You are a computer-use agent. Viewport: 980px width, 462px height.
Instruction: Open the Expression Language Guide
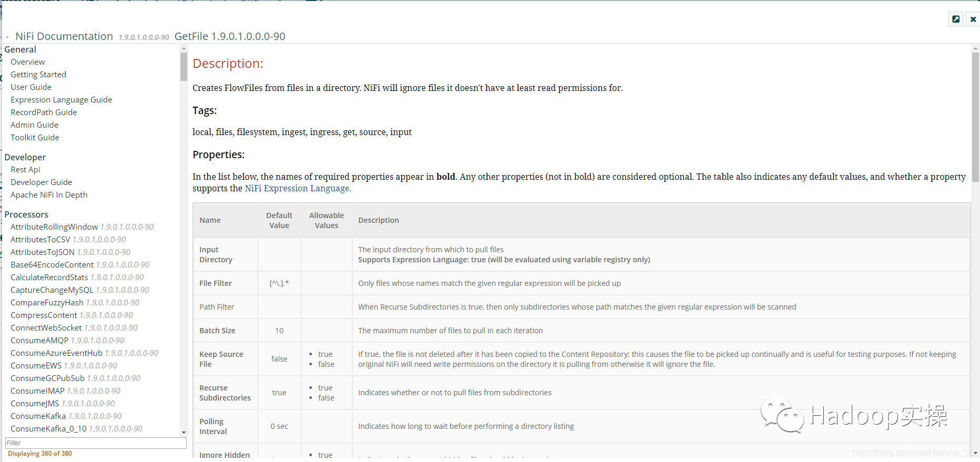[x=61, y=100]
